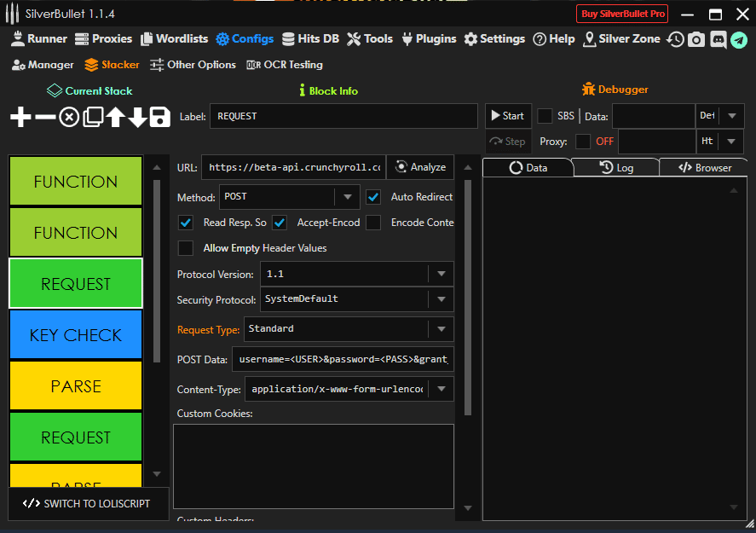Save config with floppy disk icon
Screen dimensions: 756x533
[160, 118]
